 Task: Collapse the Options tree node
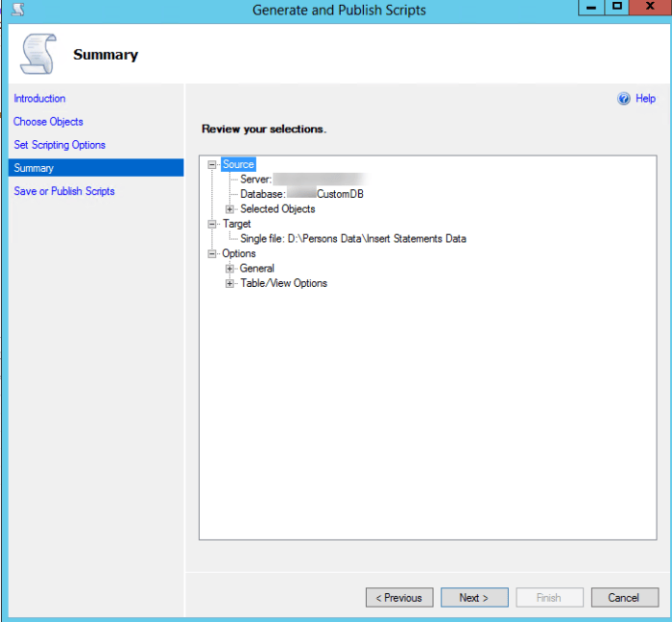[212, 253]
